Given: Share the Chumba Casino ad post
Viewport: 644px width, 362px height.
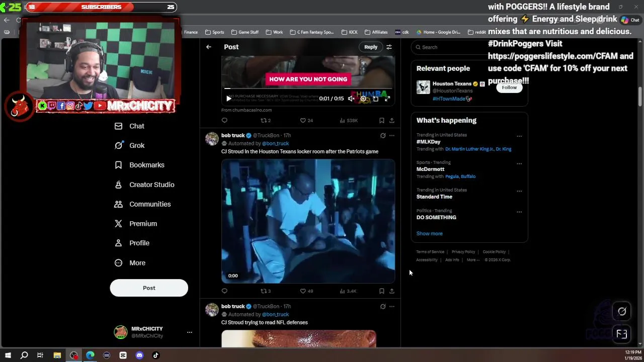Looking at the screenshot, I should tap(392, 120).
